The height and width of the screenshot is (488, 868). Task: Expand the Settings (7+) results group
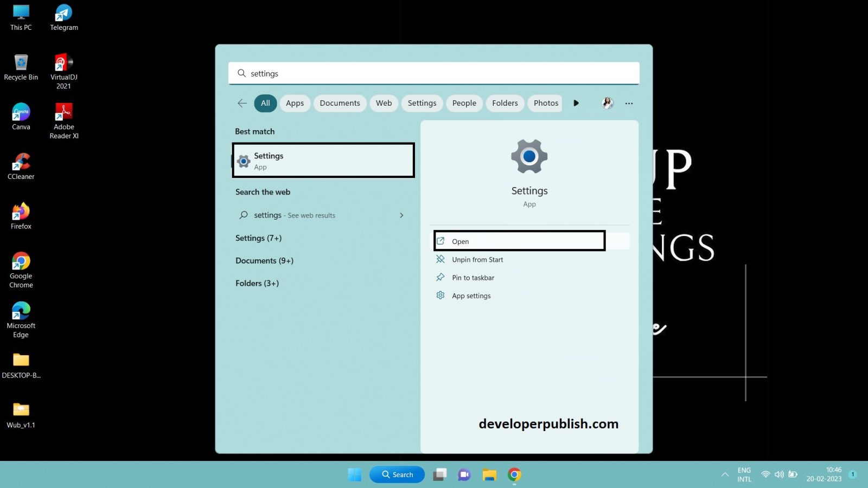(x=258, y=238)
